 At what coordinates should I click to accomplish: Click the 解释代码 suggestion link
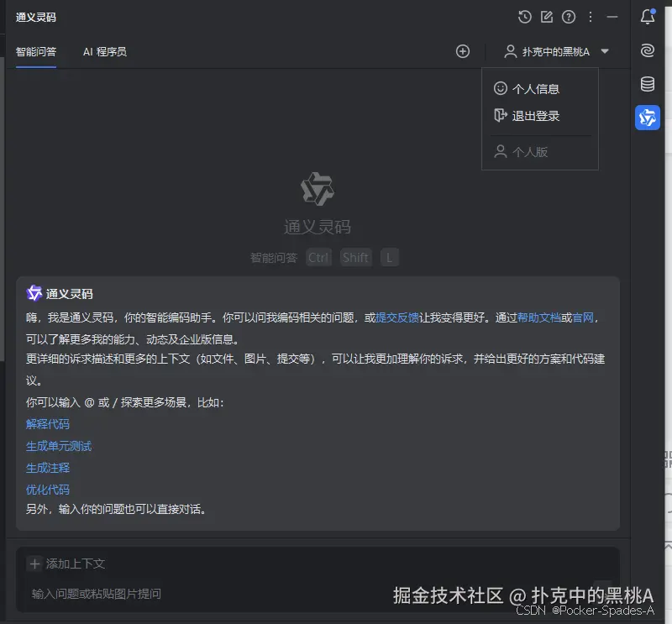48,424
